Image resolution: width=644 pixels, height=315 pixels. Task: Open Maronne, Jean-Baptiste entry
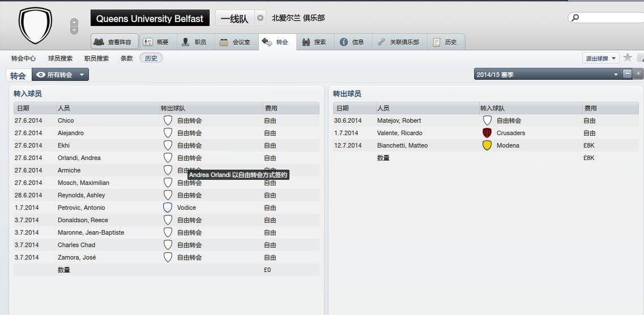click(91, 232)
